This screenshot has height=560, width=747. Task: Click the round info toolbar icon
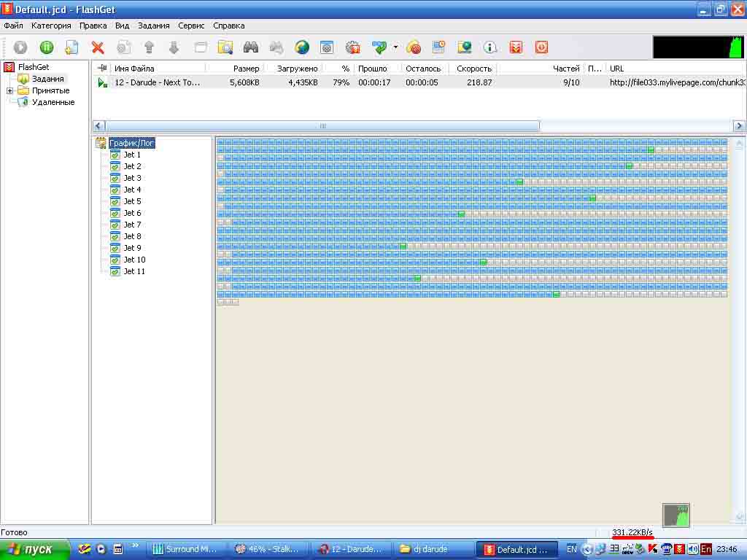[x=490, y=47]
